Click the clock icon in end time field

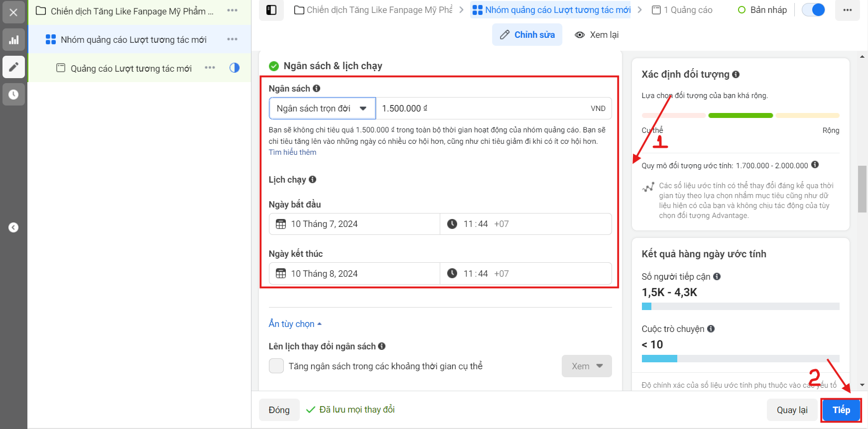pos(452,273)
